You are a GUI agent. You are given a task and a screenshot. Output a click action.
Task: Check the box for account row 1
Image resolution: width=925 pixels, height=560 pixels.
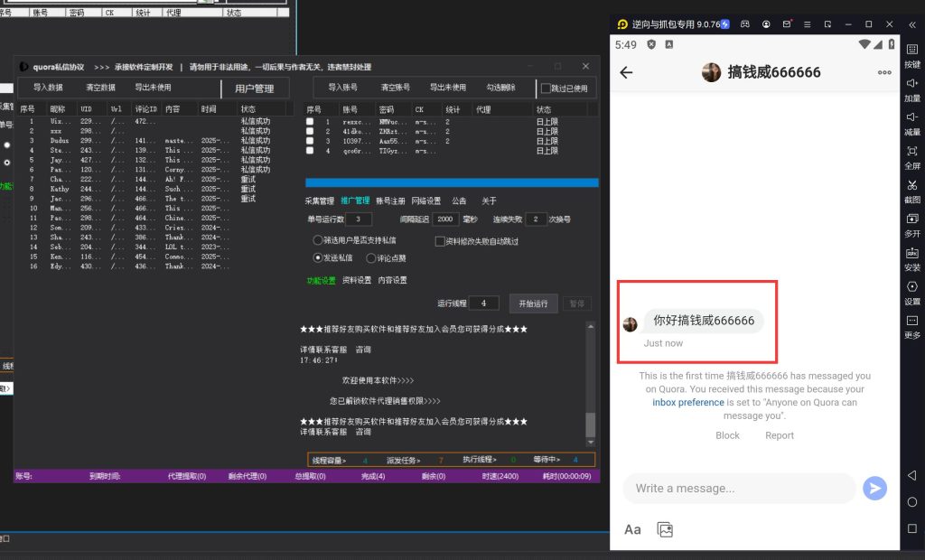pyautogui.click(x=310, y=121)
